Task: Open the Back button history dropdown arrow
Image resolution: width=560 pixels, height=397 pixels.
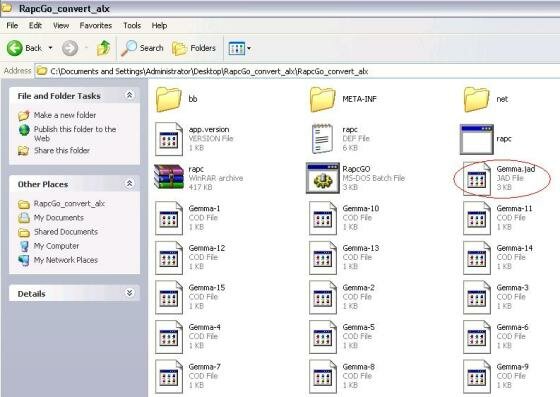Action: click(50, 48)
